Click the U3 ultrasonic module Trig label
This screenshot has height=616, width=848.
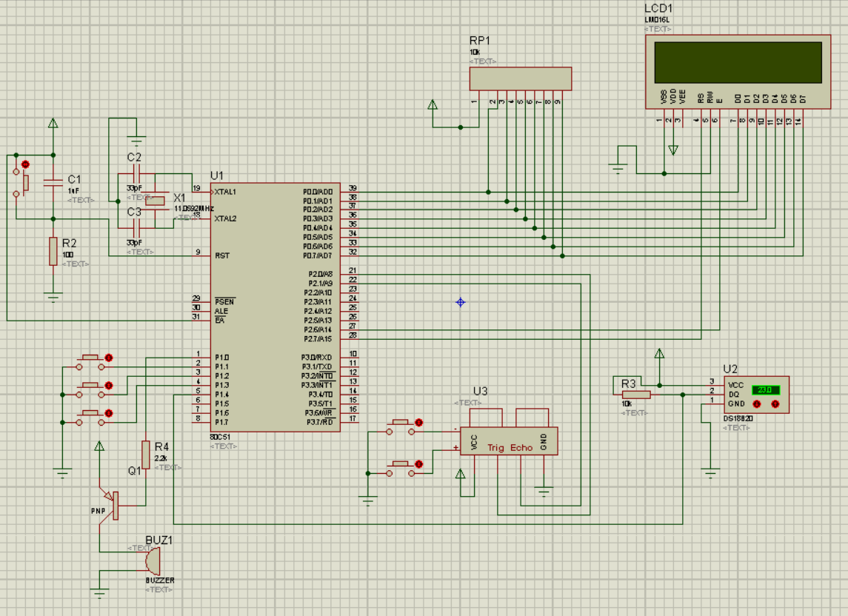pyautogui.click(x=496, y=448)
